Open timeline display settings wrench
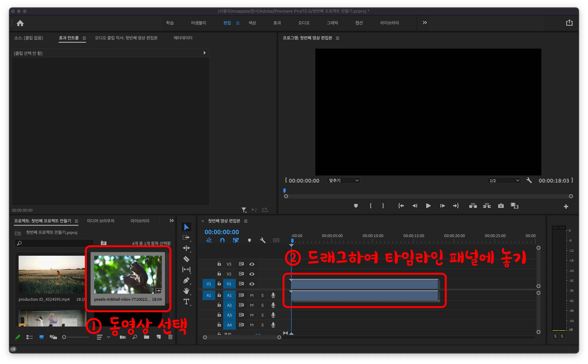The height and width of the screenshot is (364, 588). (x=263, y=240)
